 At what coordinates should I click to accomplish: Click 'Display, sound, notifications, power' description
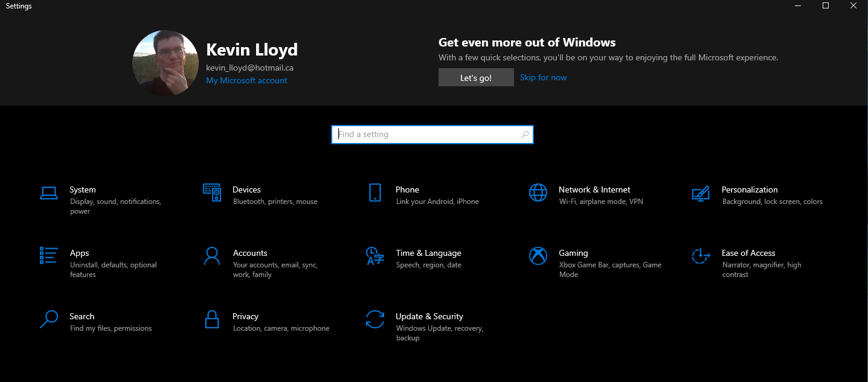[115, 206]
